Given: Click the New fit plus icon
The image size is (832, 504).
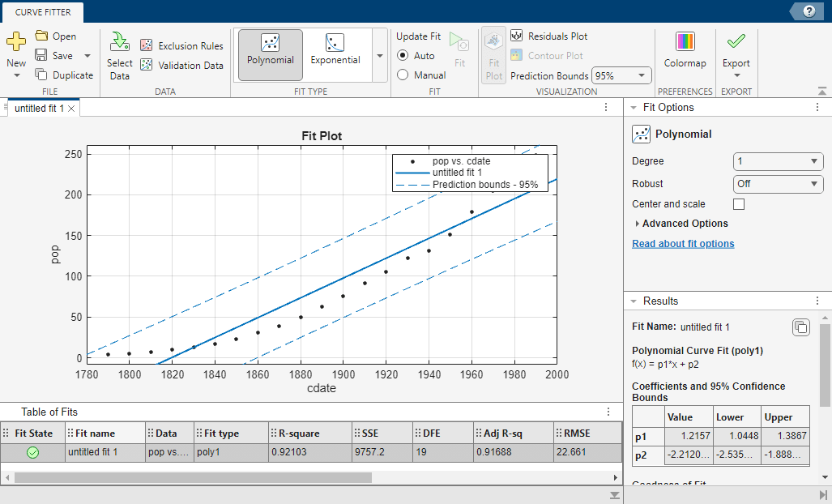Looking at the screenshot, I should pos(16,42).
